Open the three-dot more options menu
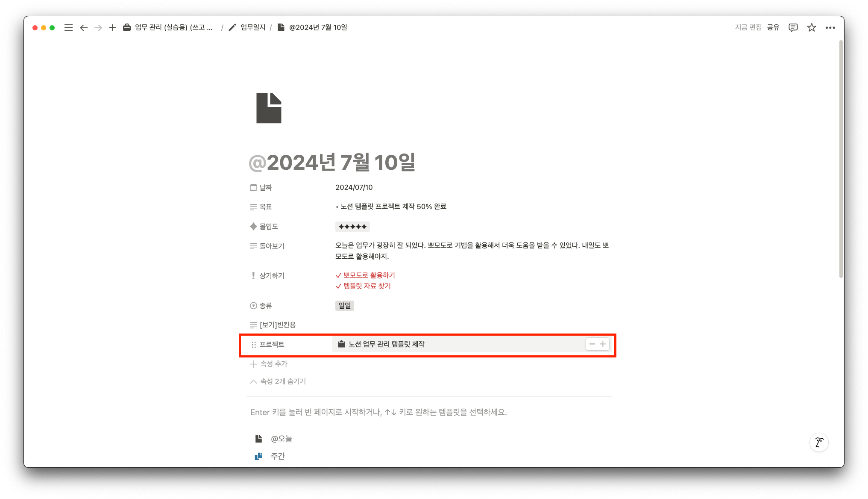The height and width of the screenshot is (499, 868). click(830, 28)
